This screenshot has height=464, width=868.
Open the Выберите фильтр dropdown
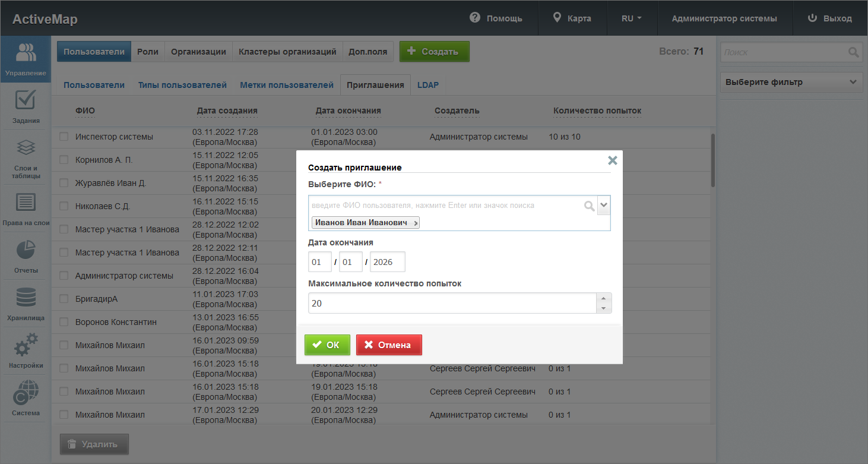click(x=791, y=83)
